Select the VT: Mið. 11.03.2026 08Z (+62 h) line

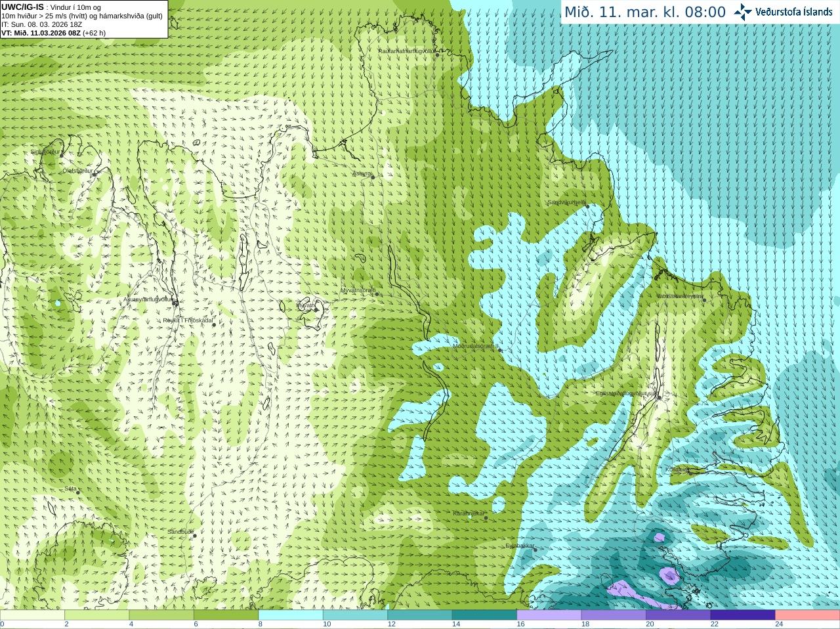53,33
